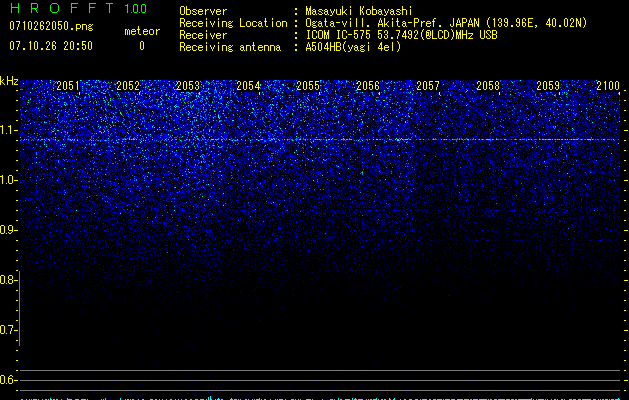Screen dimensions: 629x400
Task: Click the 1.0 kHz axis label
Action: click(8, 180)
